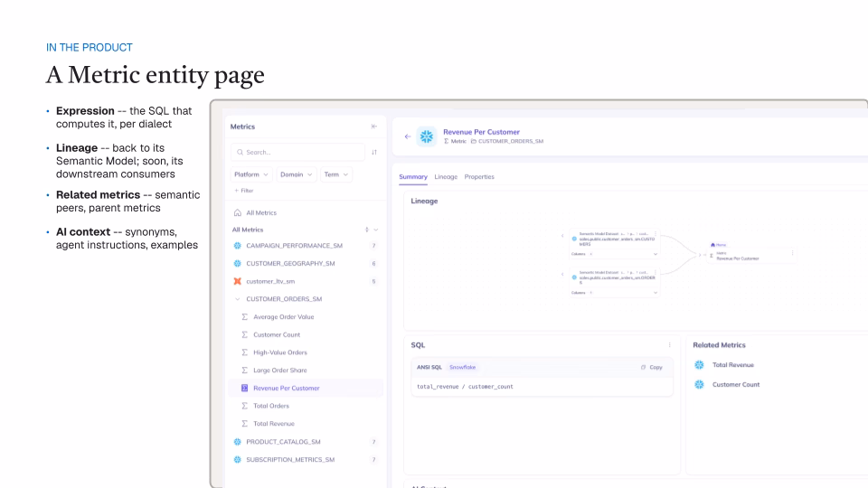Viewport: 868px width, 488px height.
Task: Click the sort icon beside search
Action: (x=374, y=152)
